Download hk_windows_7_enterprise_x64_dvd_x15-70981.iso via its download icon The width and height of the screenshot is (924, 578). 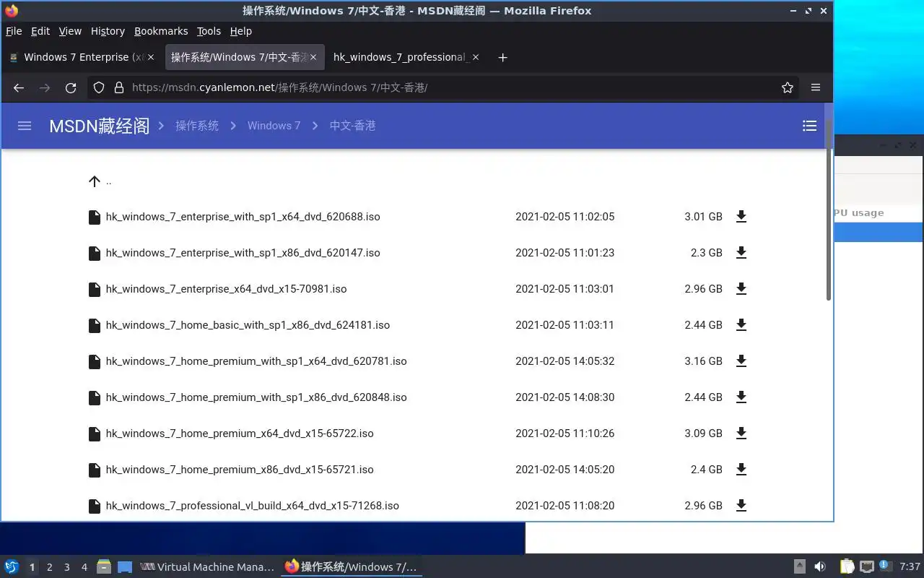click(741, 289)
